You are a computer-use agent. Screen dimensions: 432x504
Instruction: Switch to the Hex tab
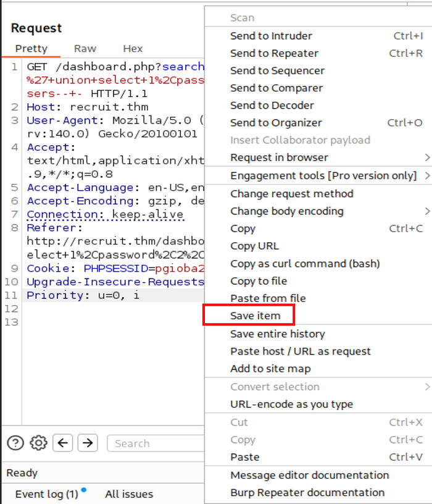pyautogui.click(x=133, y=49)
